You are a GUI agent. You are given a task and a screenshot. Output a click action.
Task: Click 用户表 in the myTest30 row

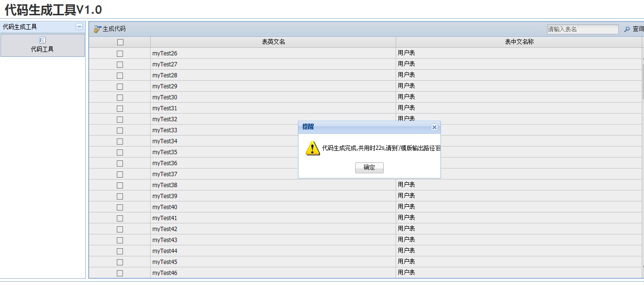pyautogui.click(x=406, y=97)
